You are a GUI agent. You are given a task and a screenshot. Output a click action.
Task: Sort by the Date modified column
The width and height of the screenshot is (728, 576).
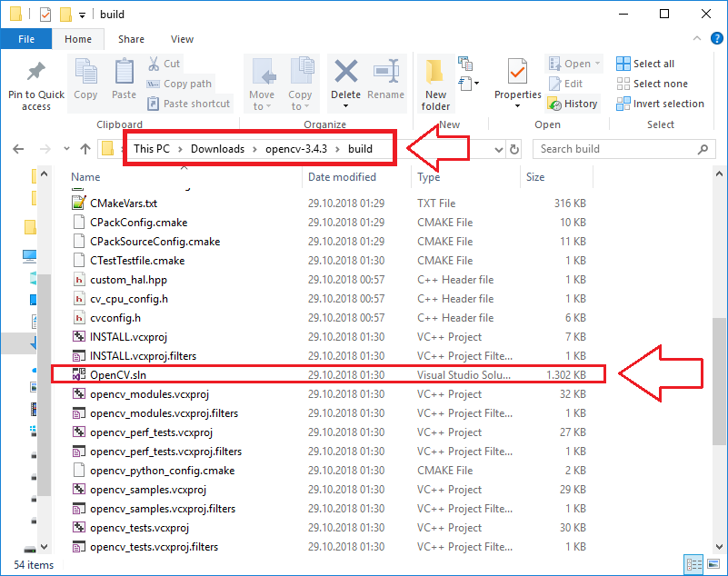coord(342,177)
